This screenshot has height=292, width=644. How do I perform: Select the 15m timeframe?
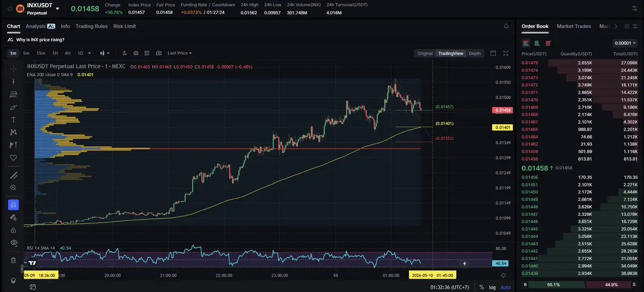click(x=40, y=53)
